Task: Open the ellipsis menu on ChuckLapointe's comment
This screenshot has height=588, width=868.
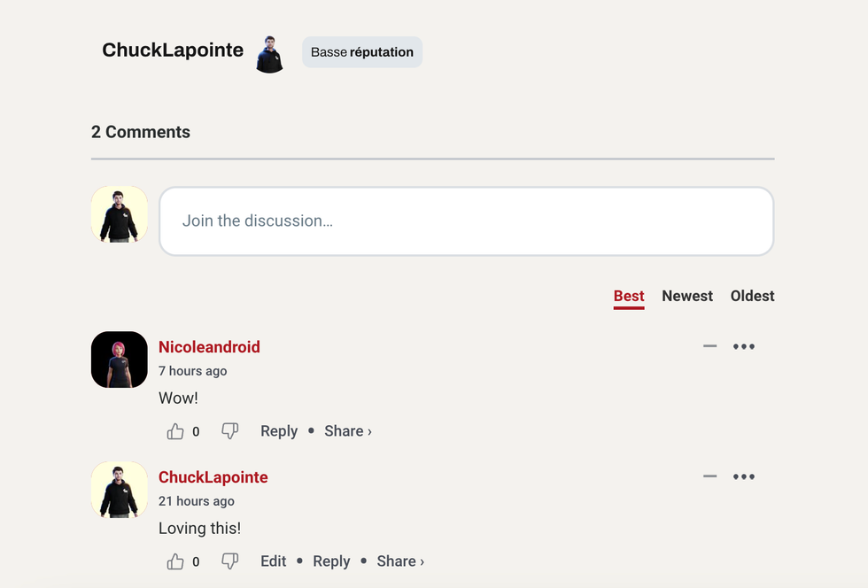Action: click(744, 476)
